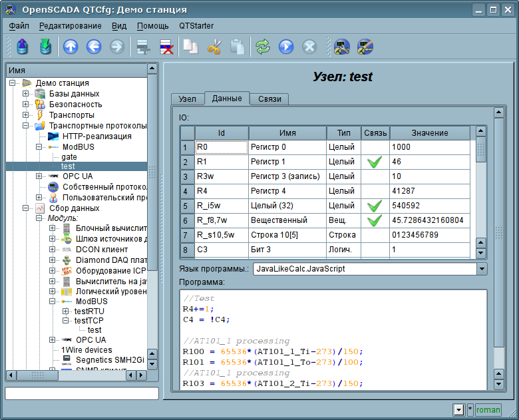The image size is (519, 420).
Task: Click the navigation tree vertical scrollbar
Action: pos(152,172)
